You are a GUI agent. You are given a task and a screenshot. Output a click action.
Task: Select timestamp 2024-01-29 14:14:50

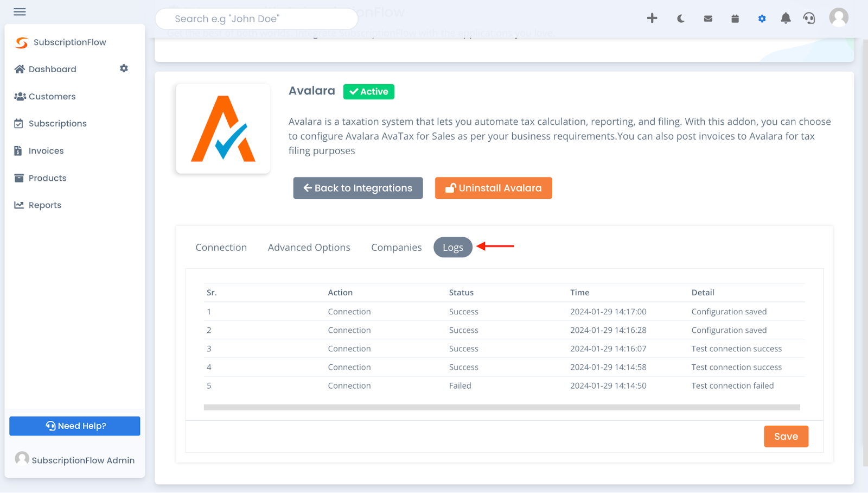pyautogui.click(x=608, y=385)
